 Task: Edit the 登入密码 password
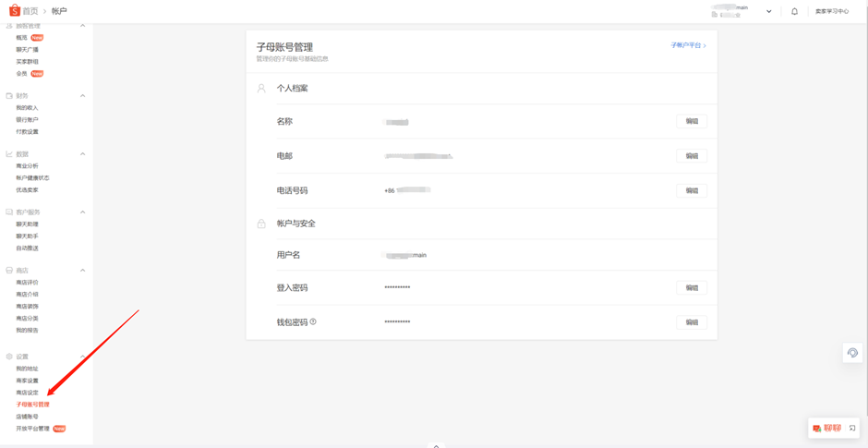pyautogui.click(x=692, y=287)
